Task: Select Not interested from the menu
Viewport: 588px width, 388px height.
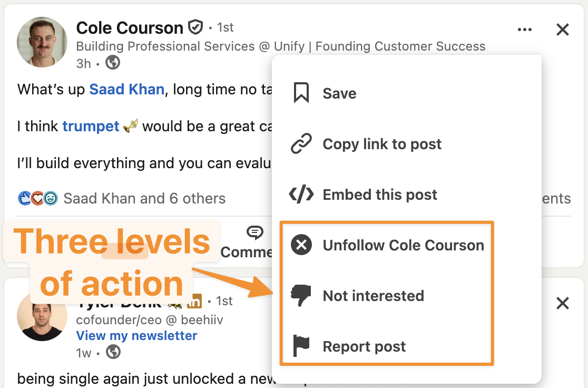Action: (373, 295)
